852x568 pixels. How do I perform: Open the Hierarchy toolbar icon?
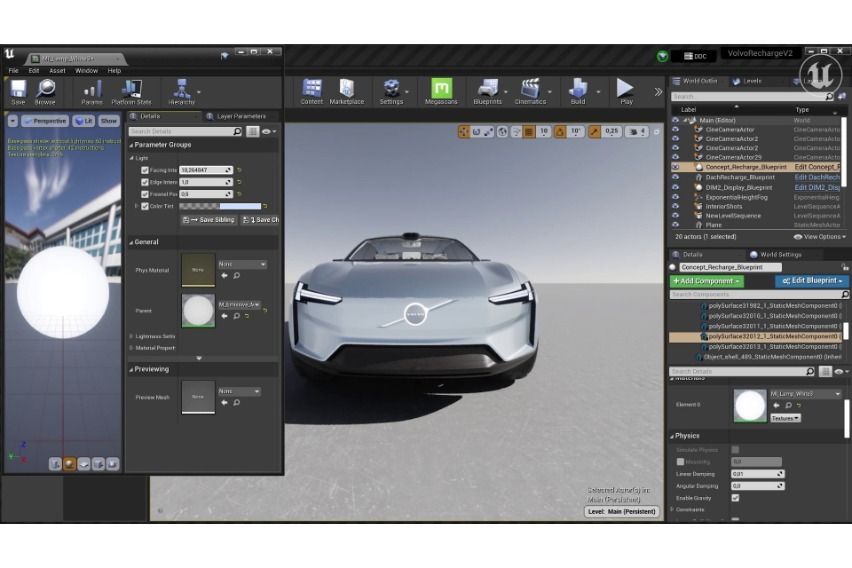tap(181, 91)
